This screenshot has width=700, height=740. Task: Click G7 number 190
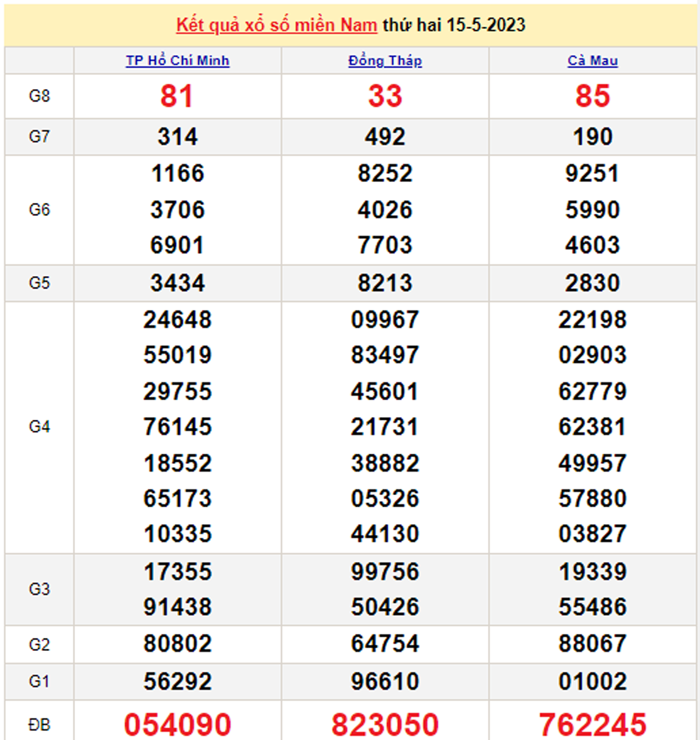pos(592,137)
